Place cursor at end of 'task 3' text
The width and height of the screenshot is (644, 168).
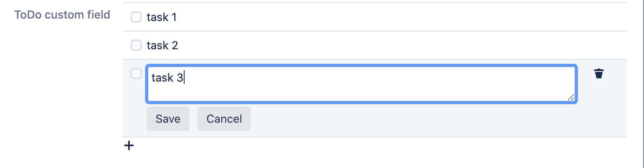tap(184, 78)
